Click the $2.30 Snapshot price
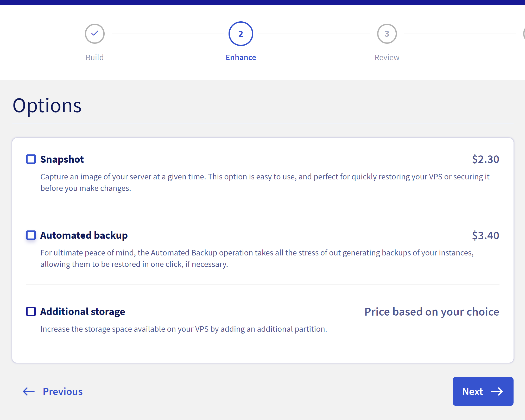This screenshot has width=525, height=420. pos(485,159)
